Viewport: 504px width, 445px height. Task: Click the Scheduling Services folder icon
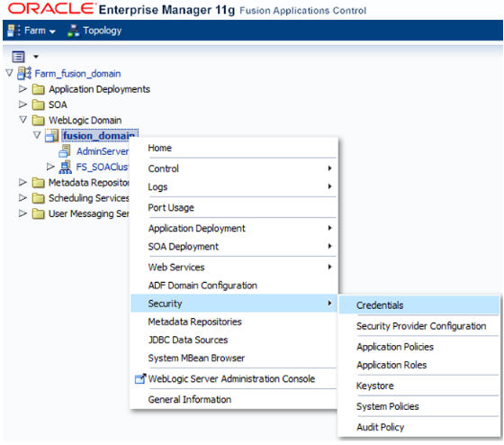tap(38, 198)
